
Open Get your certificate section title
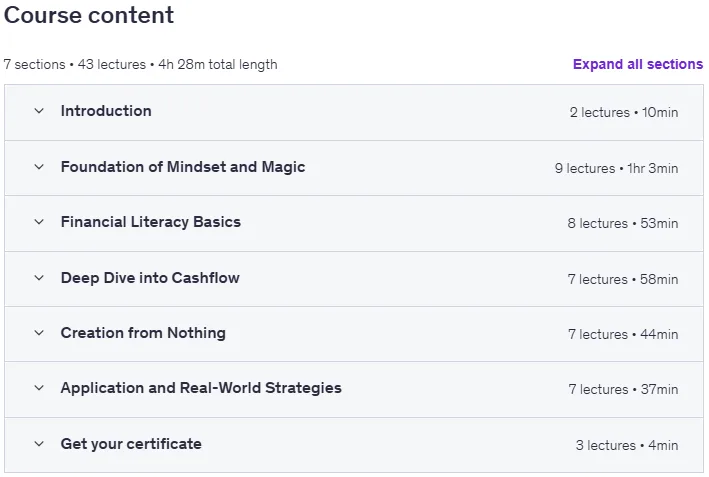[131, 444]
